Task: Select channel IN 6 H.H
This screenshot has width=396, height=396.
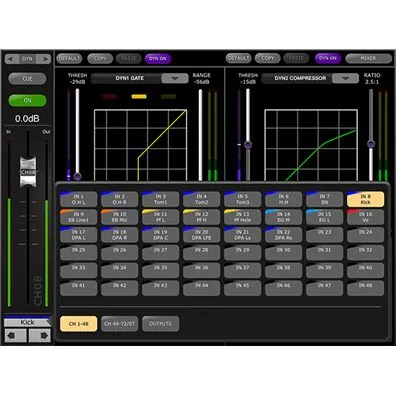Action: coord(283,199)
